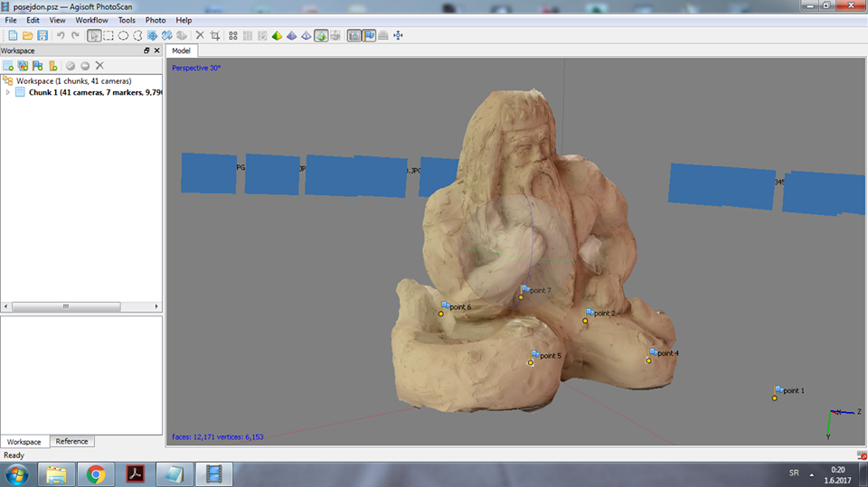Image resolution: width=868 pixels, height=487 pixels.
Task: Toggle Show Markers flags
Action: click(369, 35)
